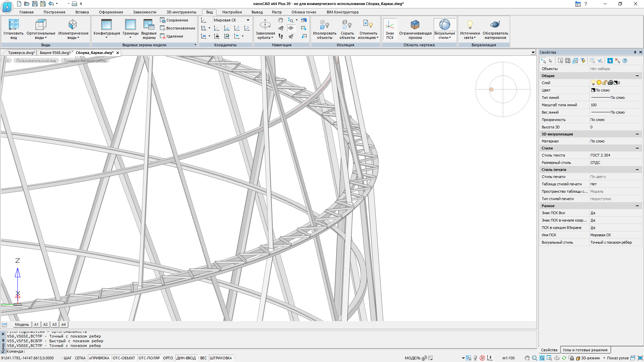The height and width of the screenshot is (362, 644).
Task: Select the Isolate Objects icon
Action: point(324,24)
